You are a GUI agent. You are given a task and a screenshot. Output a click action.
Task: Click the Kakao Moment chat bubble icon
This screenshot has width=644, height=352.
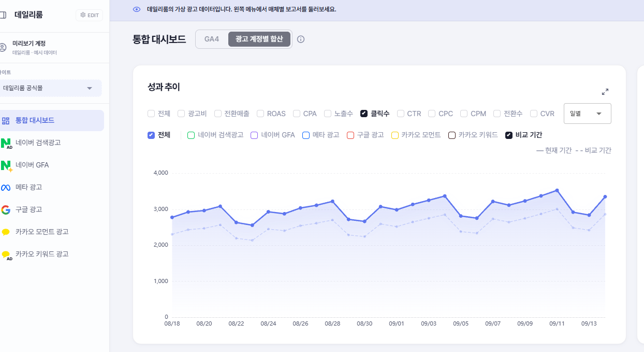[6, 232]
